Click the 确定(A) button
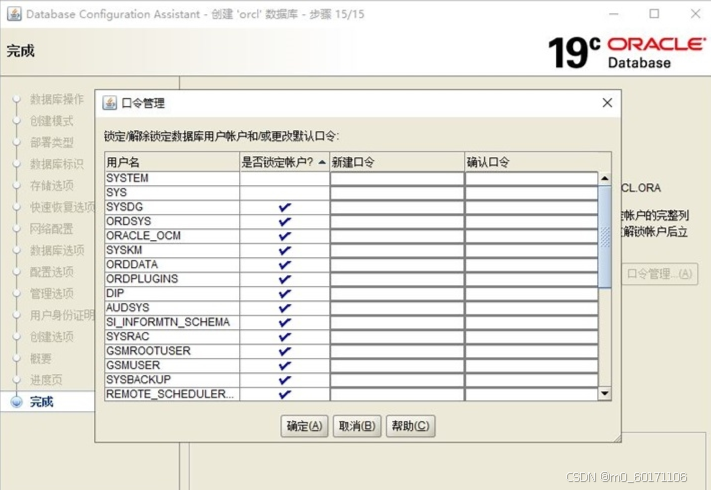 [x=304, y=426]
